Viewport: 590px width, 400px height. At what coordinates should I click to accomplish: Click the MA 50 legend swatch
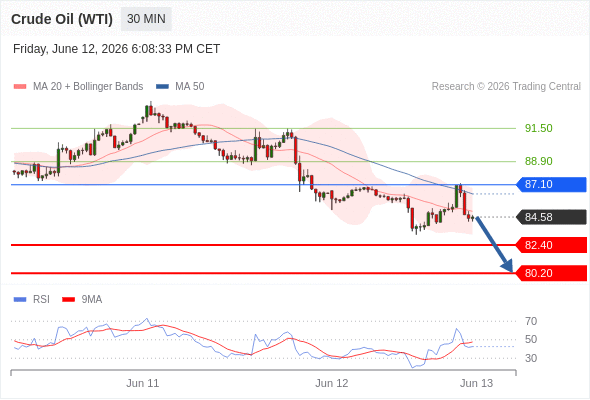click(162, 87)
